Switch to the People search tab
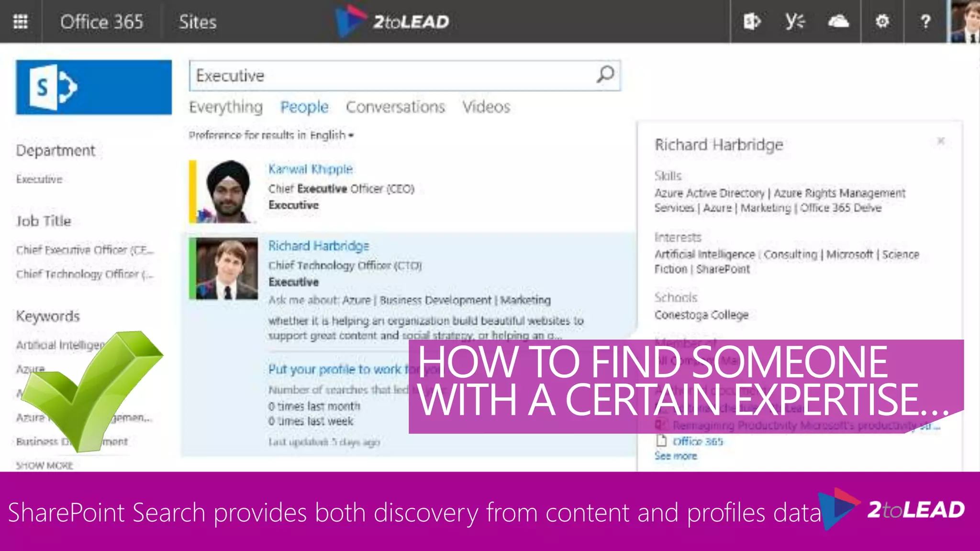 pos(304,107)
